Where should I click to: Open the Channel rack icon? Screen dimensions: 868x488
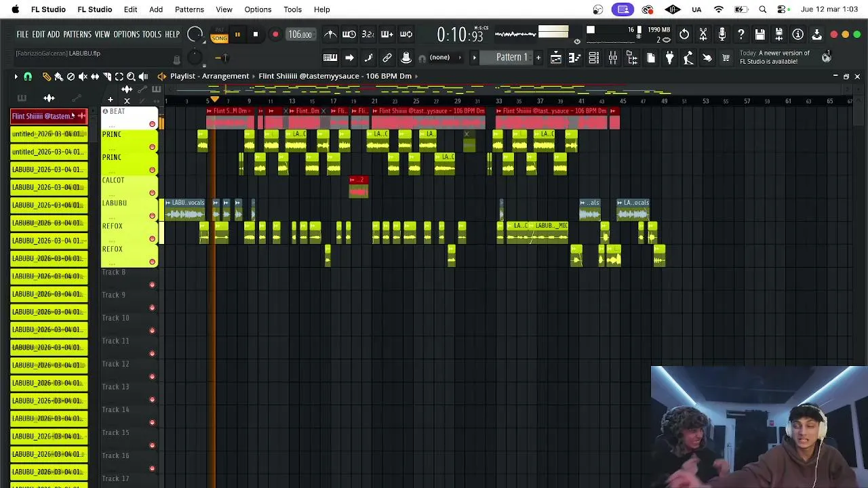593,58
